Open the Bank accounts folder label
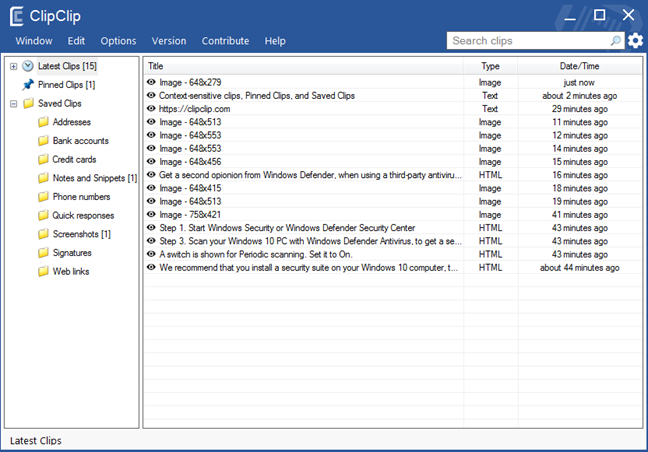 point(81,140)
